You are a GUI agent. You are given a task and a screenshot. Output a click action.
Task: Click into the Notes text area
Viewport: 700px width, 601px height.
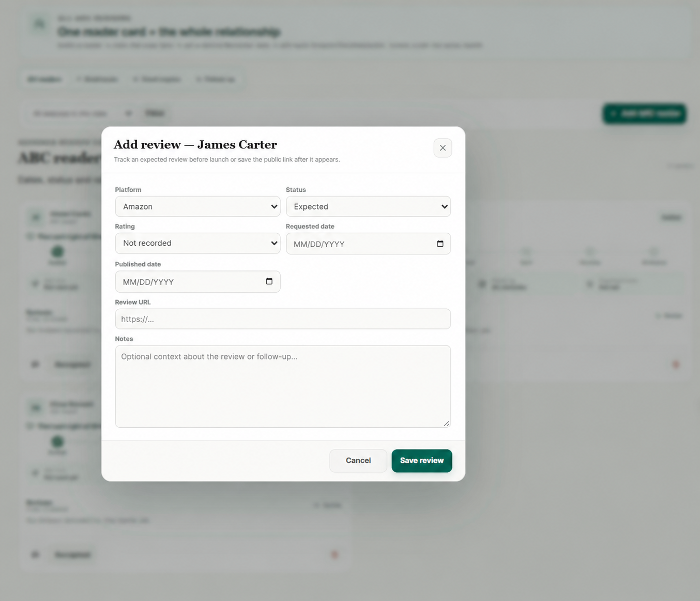283,386
